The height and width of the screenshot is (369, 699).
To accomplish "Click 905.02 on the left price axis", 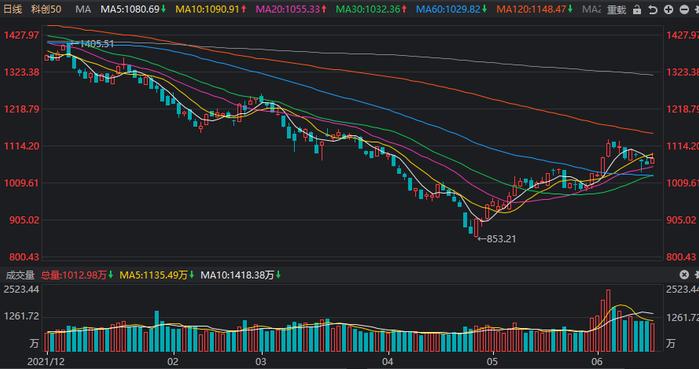I will click(25, 220).
